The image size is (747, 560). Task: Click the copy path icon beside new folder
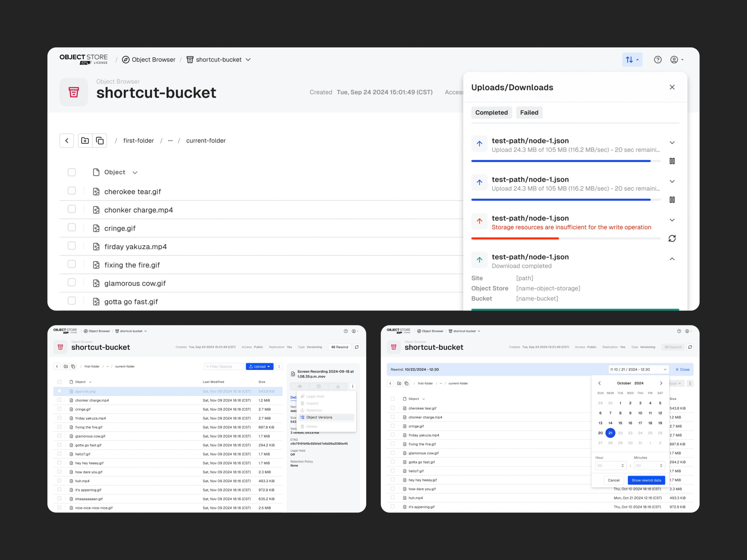click(100, 140)
